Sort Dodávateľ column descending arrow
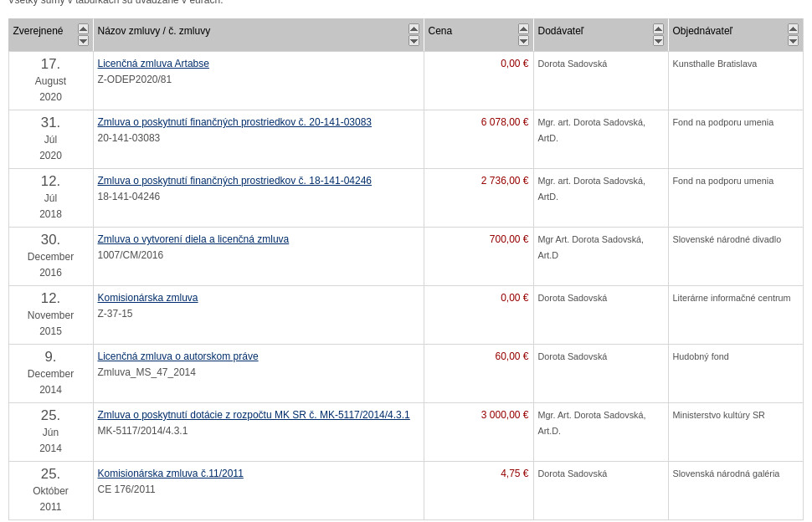 [x=658, y=41]
